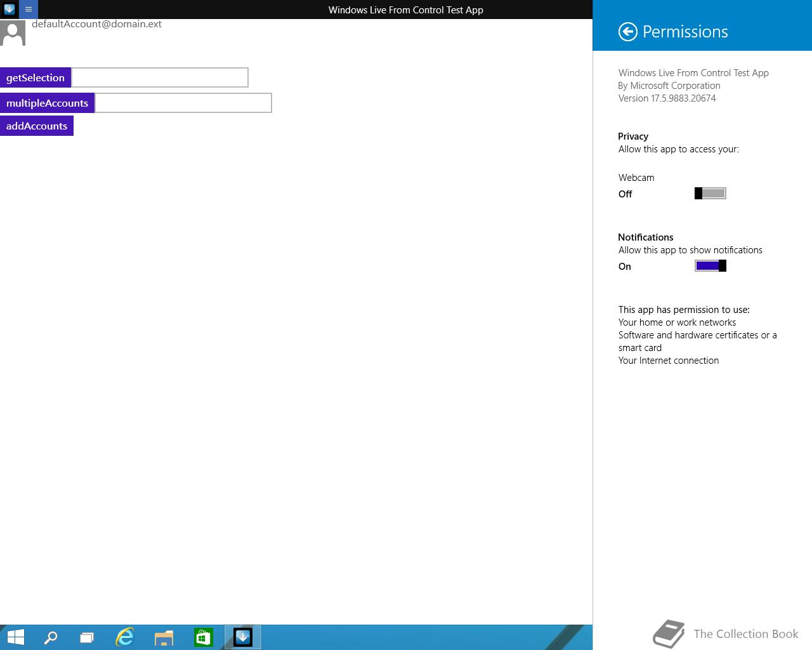Click 'Windows Live From Control Test App' title bar

pyautogui.click(x=406, y=10)
